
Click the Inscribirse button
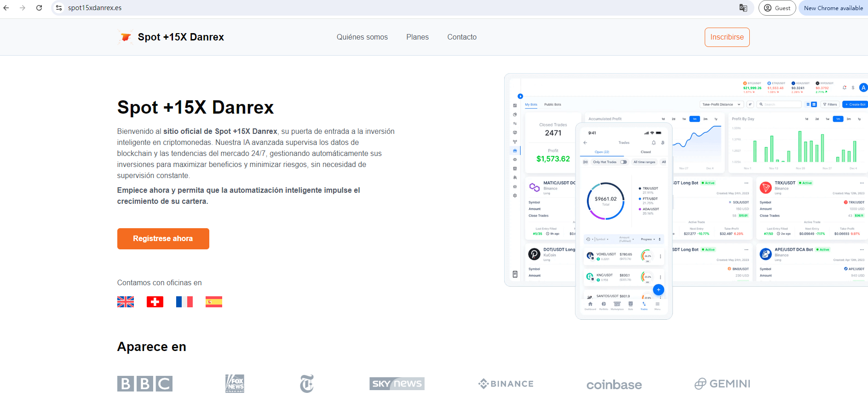(727, 37)
